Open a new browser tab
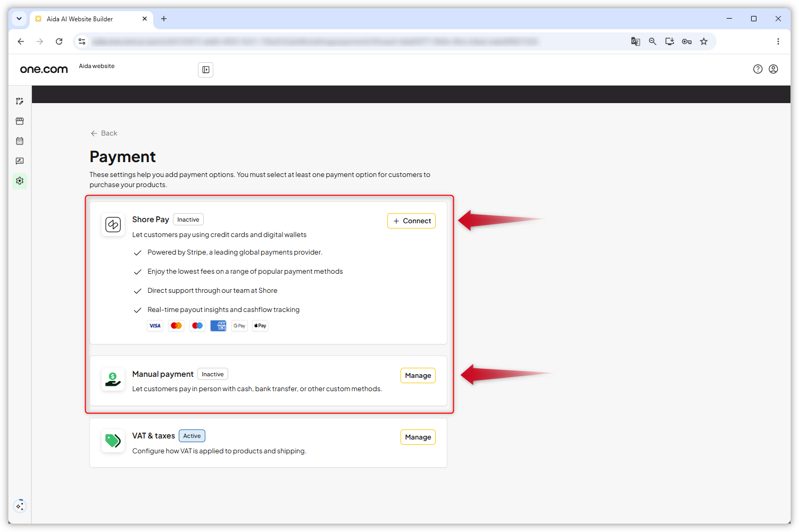Viewport: 799px width, 532px height. click(164, 19)
